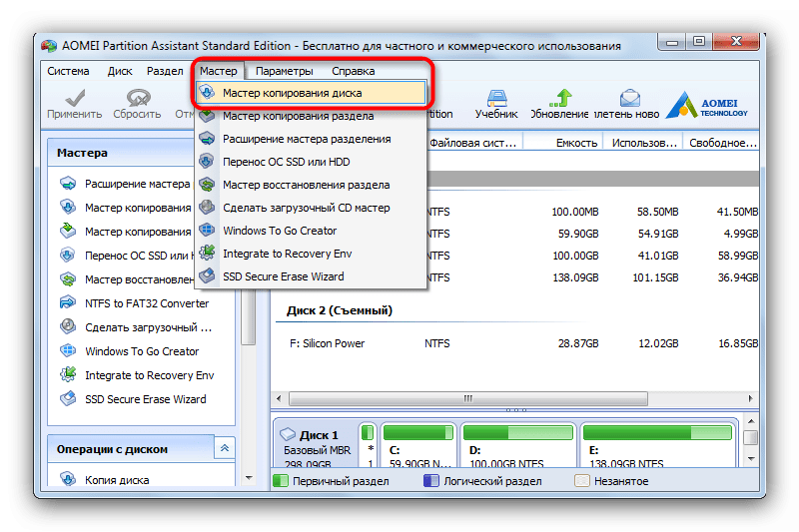Click the Диск 1 drive icon
This screenshot has height=532, width=799.
288,434
